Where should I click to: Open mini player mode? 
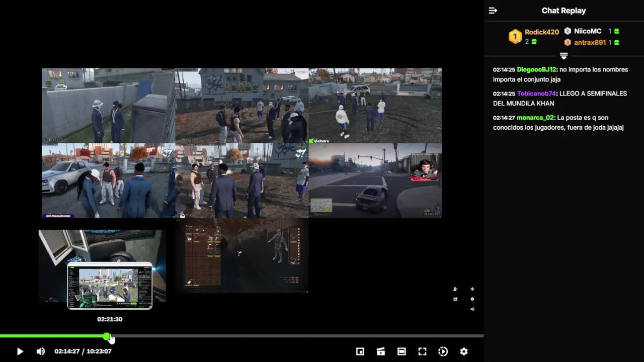360,351
